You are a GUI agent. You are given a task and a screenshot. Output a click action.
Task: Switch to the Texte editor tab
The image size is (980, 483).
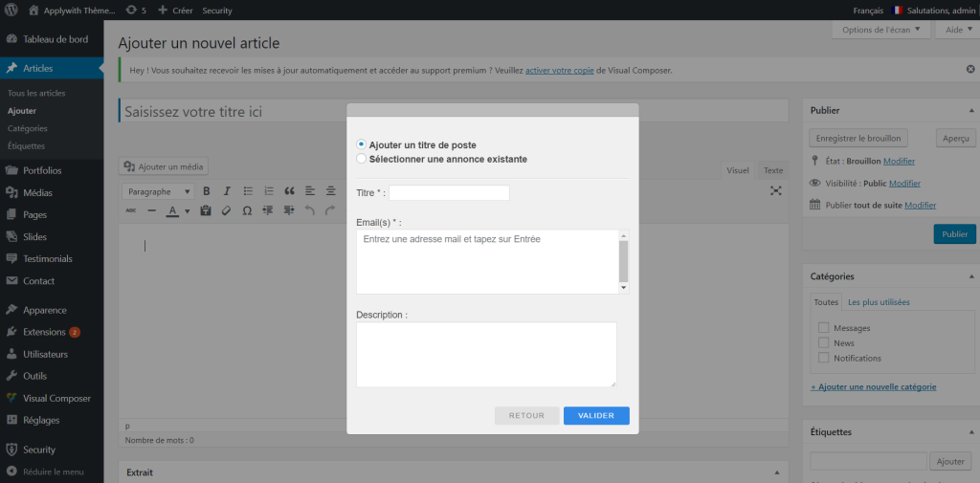tap(773, 170)
